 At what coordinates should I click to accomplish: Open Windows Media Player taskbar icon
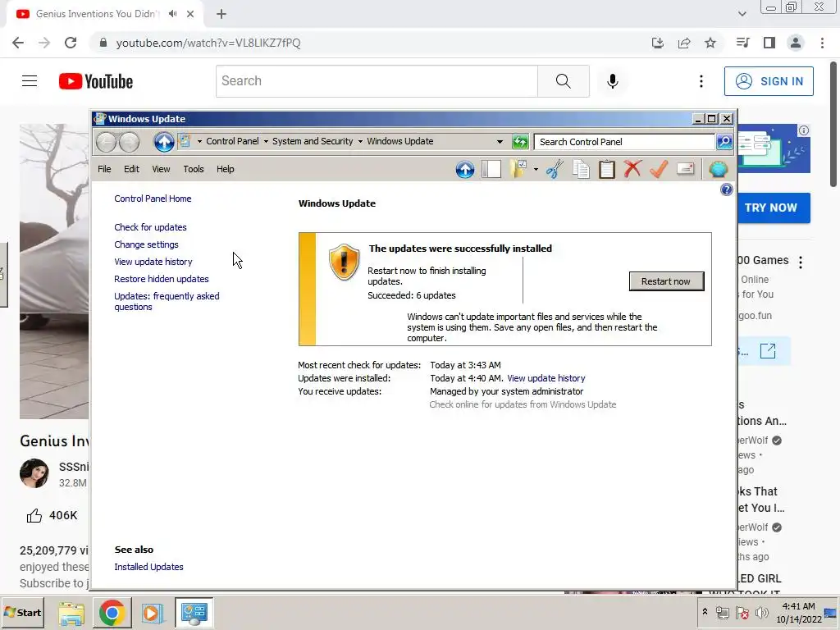pyautogui.click(x=152, y=613)
